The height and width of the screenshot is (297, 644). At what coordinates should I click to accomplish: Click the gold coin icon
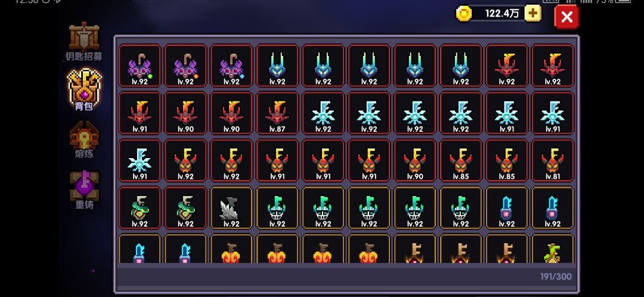click(x=464, y=14)
